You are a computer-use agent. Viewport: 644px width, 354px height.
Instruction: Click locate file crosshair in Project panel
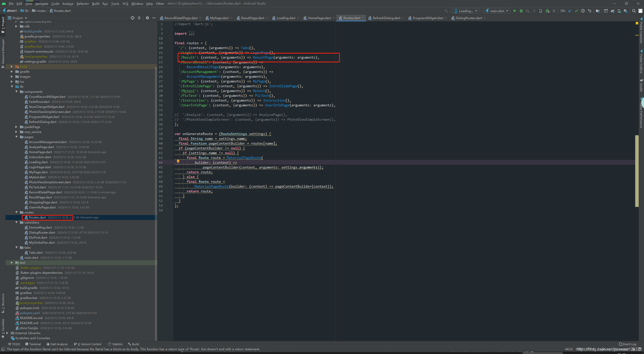133,18
